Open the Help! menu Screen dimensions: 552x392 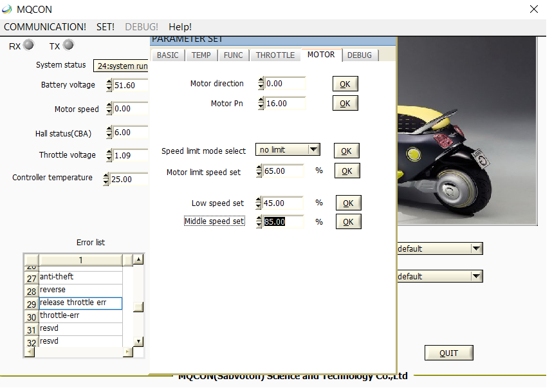click(x=180, y=26)
